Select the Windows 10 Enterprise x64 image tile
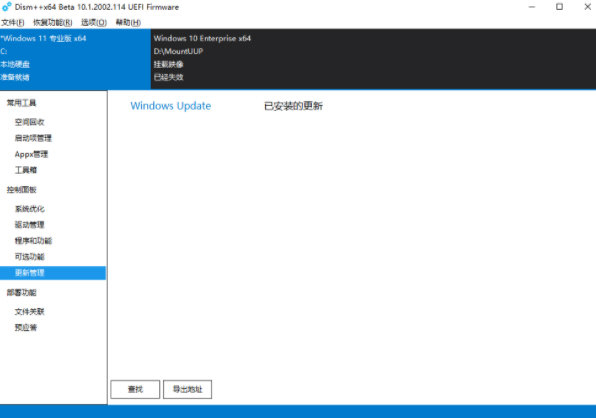The image size is (596, 418). tap(373, 59)
